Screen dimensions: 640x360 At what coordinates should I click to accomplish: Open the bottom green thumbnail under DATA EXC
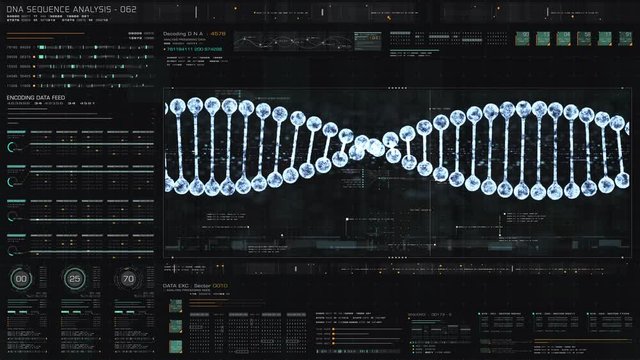(176, 347)
